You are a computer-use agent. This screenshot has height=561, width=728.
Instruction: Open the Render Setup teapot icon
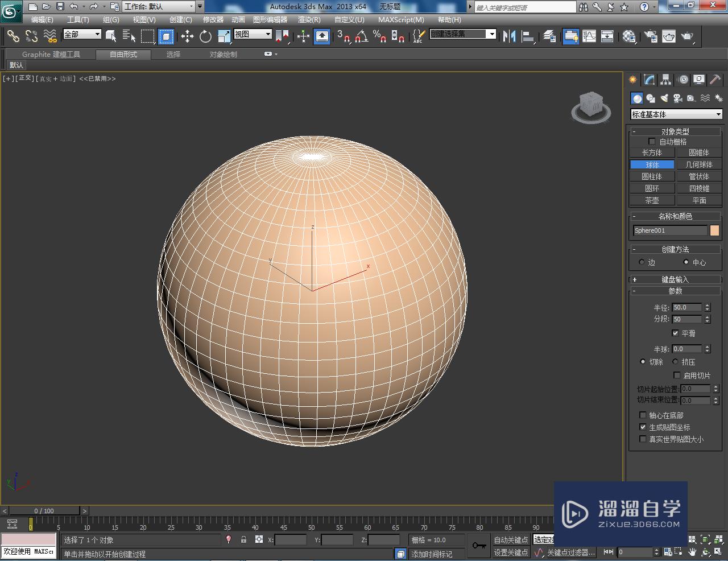[x=650, y=36]
